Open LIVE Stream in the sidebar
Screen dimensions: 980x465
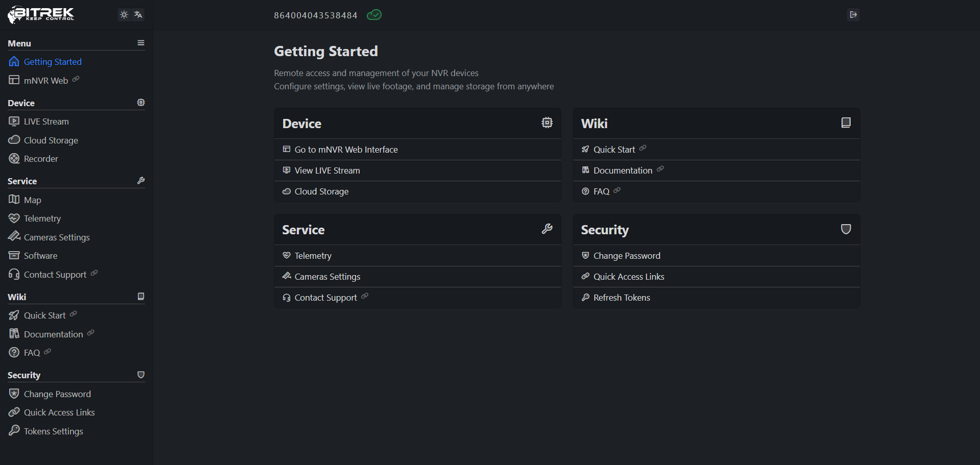tap(46, 121)
